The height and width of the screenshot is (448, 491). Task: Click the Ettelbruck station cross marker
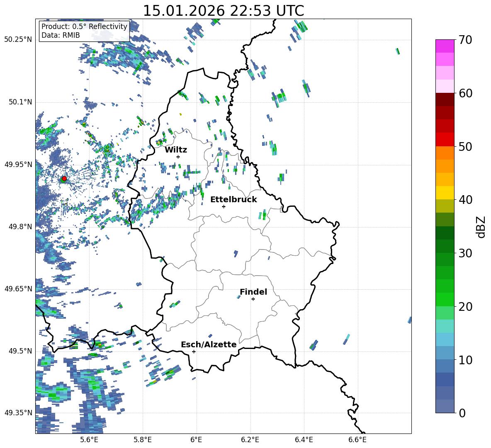pyautogui.click(x=224, y=206)
